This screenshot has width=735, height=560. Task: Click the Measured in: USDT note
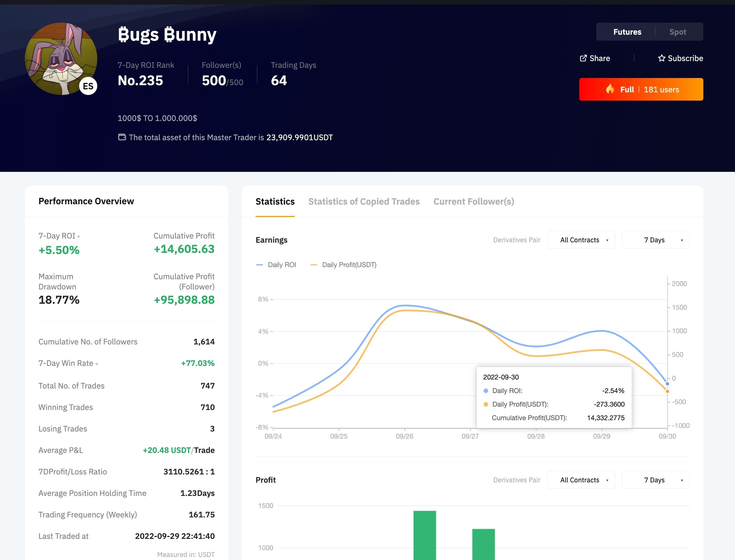pyautogui.click(x=186, y=554)
